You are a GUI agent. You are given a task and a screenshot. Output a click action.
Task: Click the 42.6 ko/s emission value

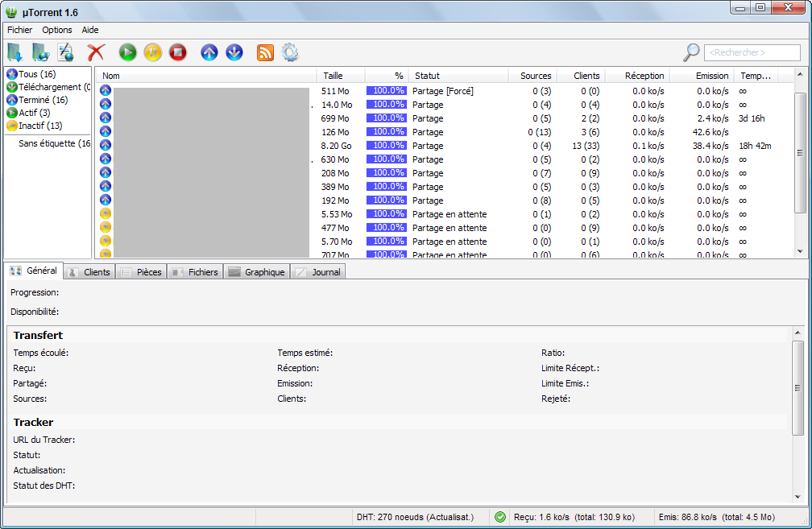[710, 132]
